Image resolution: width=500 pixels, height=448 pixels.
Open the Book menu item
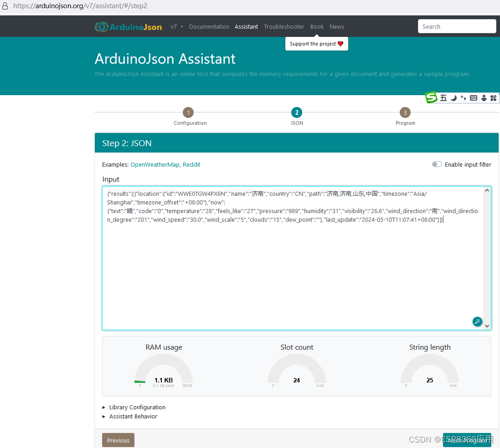(x=317, y=27)
